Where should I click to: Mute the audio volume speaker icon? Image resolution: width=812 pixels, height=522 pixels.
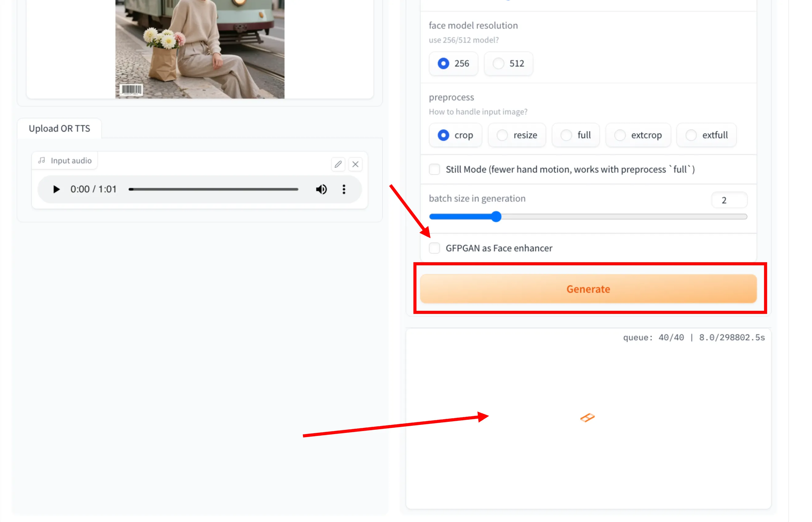[x=321, y=189]
